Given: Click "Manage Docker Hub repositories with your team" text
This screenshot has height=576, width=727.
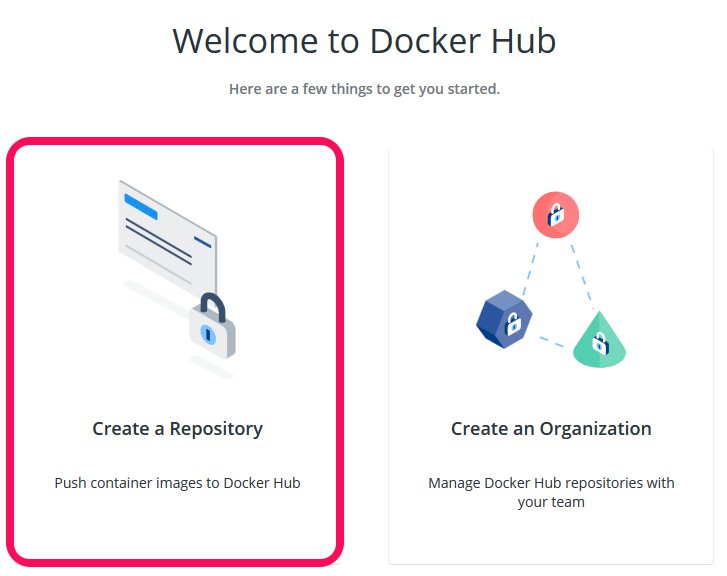Looking at the screenshot, I should [551, 492].
